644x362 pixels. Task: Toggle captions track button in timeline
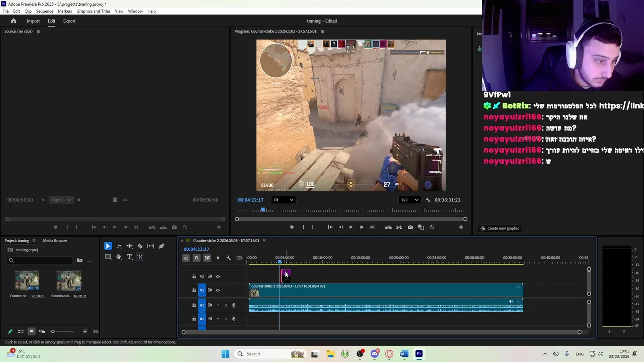point(239,258)
